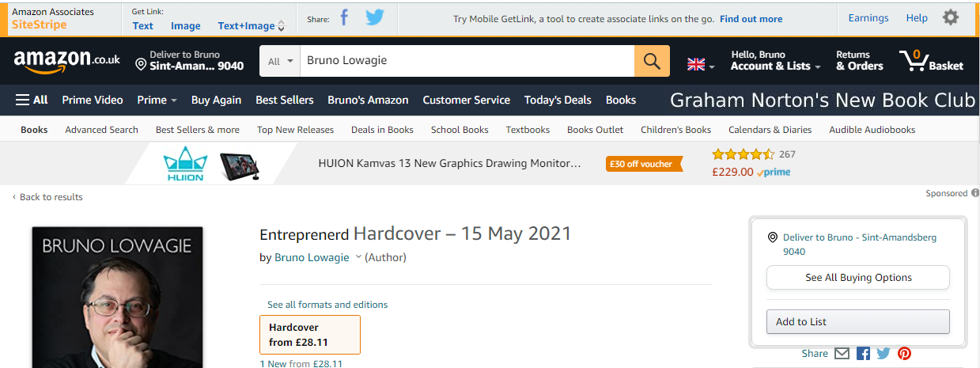
Task: Expand the Prime menu dropdown
Action: [x=157, y=100]
